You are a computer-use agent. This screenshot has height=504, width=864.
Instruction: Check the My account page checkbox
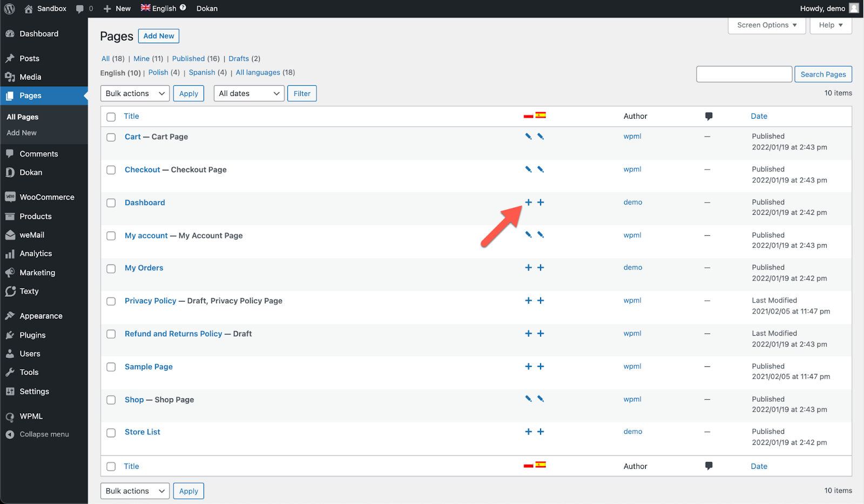111,236
